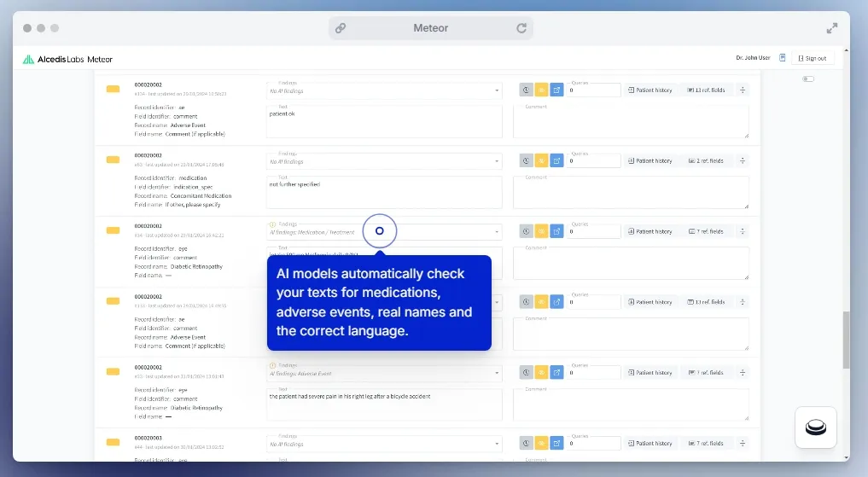Open the 2 ref. fields button

click(705, 160)
